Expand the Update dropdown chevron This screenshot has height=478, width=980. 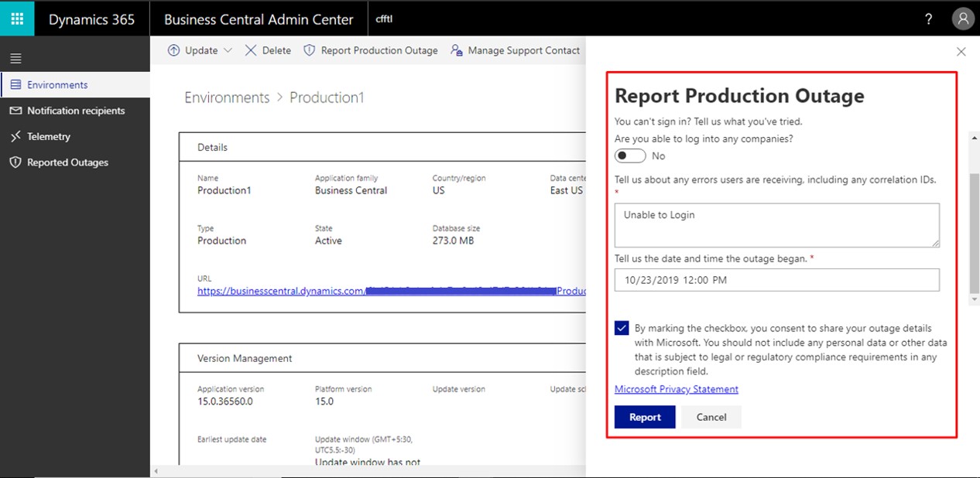pyautogui.click(x=228, y=50)
